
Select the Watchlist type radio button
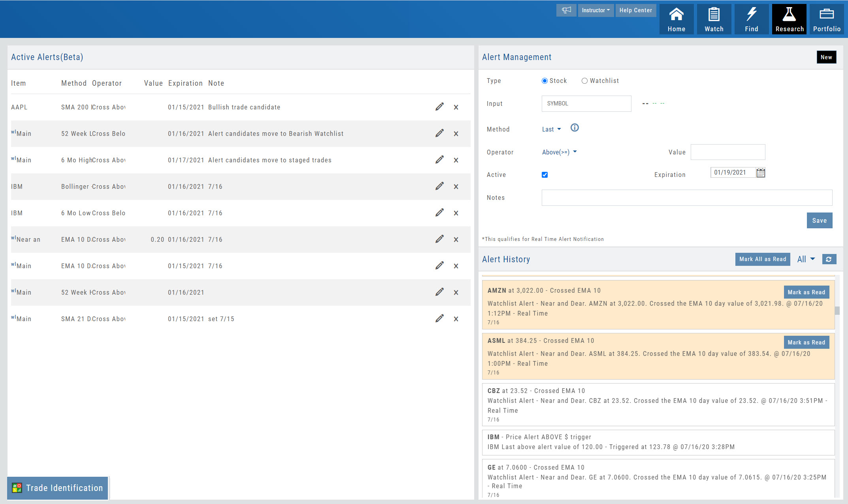(584, 81)
